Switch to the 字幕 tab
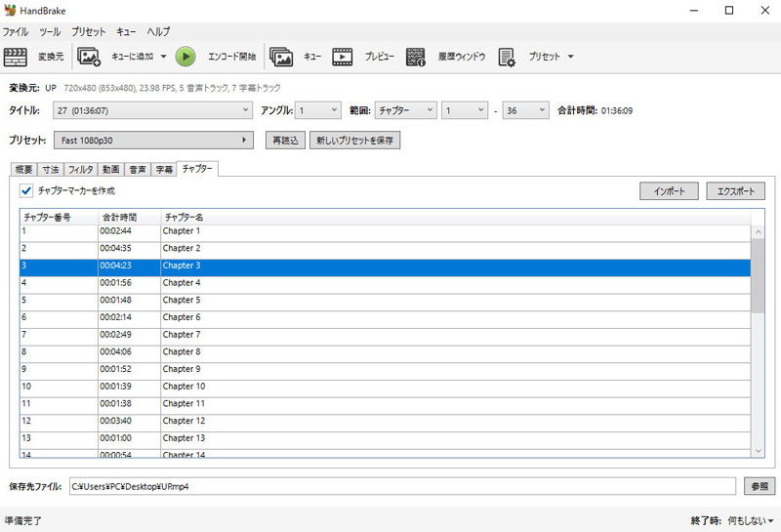The height and width of the screenshot is (532, 781). (164, 170)
